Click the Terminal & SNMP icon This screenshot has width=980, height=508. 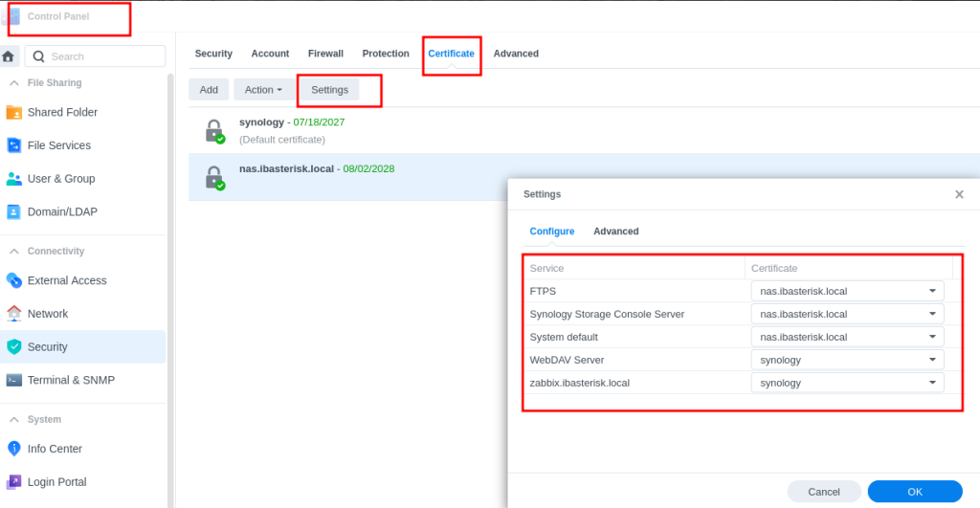pyautogui.click(x=13, y=380)
